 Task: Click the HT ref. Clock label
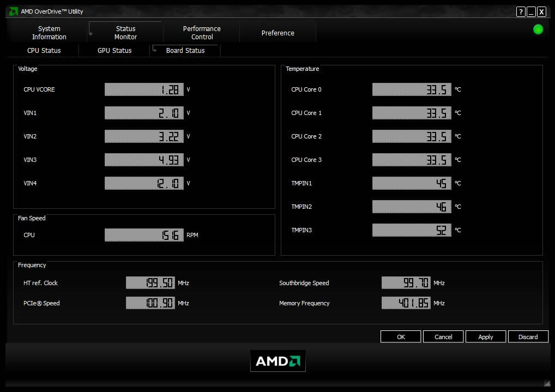click(x=40, y=283)
